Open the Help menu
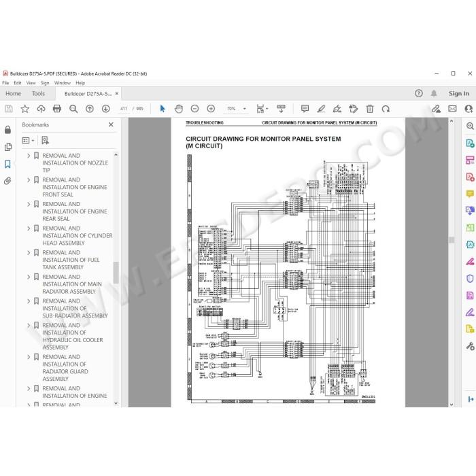This screenshot has width=476, height=476. click(80, 83)
